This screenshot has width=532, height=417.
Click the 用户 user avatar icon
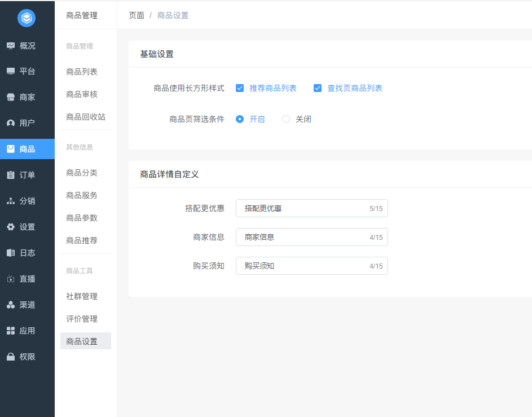[11, 123]
